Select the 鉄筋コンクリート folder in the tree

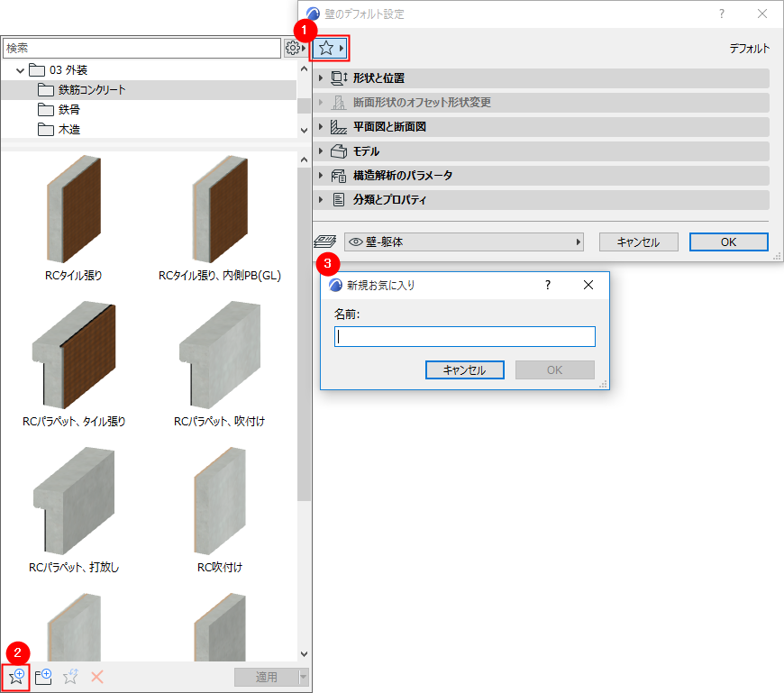[x=99, y=89]
